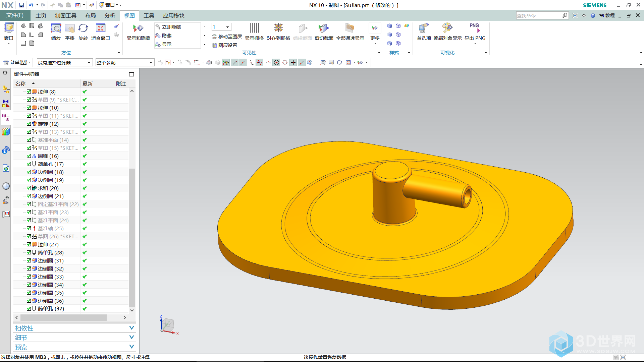
Task: Click Snap to Grid (对齐到栅格) icon
Action: 278,28
